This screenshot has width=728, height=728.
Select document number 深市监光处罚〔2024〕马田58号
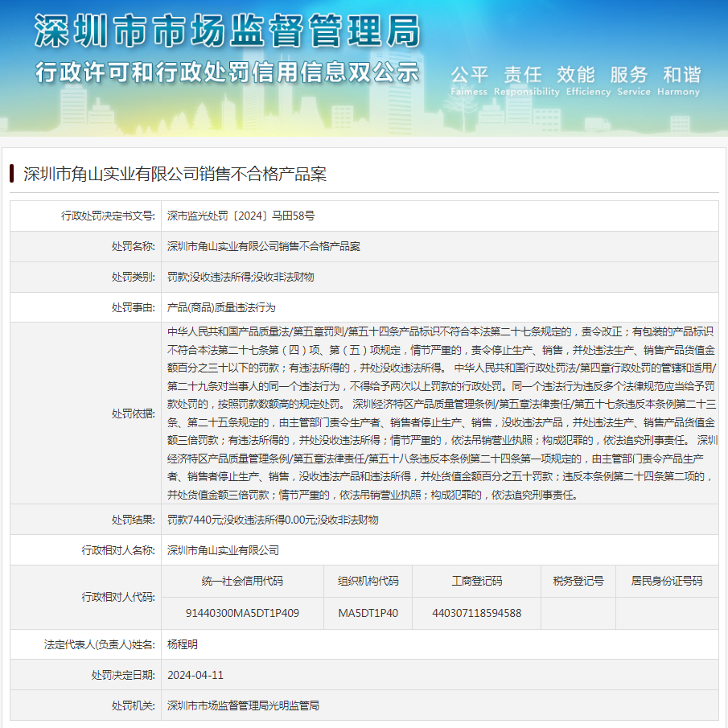[241, 216]
